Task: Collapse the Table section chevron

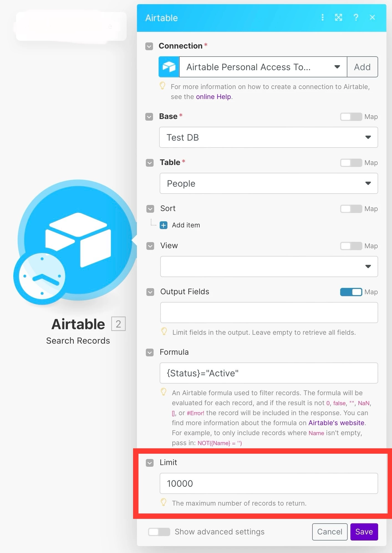Action: pos(150,163)
